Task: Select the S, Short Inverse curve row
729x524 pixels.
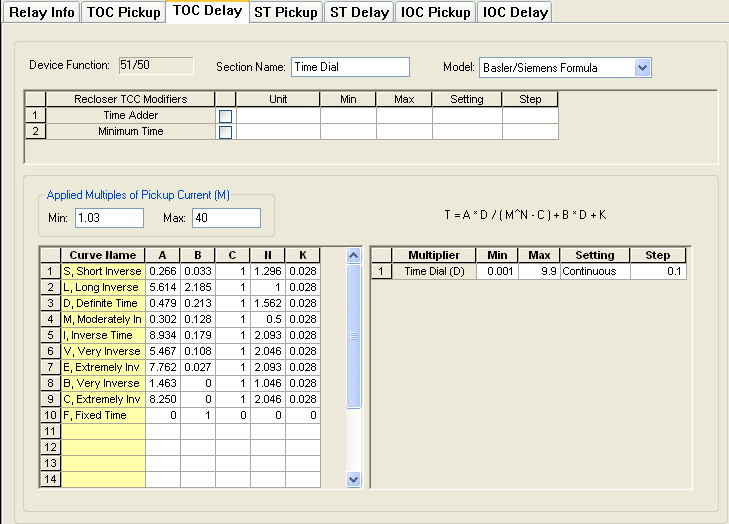Action: click(x=102, y=271)
